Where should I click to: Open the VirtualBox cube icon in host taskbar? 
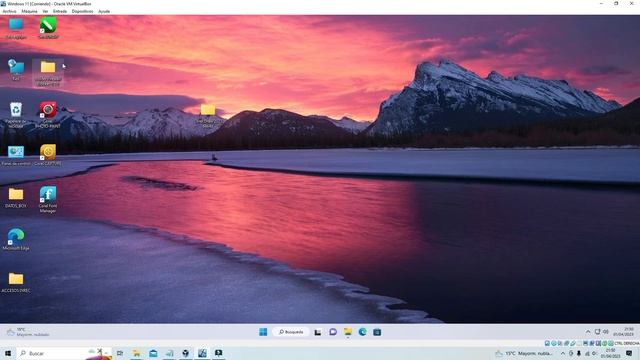coord(186,353)
